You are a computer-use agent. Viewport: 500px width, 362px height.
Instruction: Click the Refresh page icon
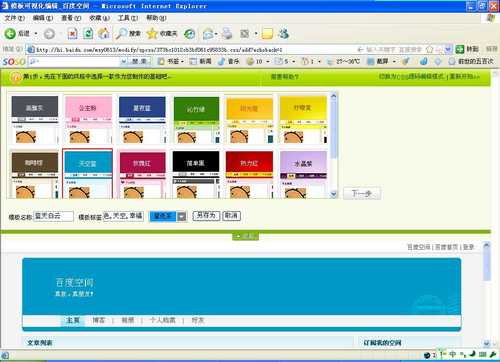(88, 33)
